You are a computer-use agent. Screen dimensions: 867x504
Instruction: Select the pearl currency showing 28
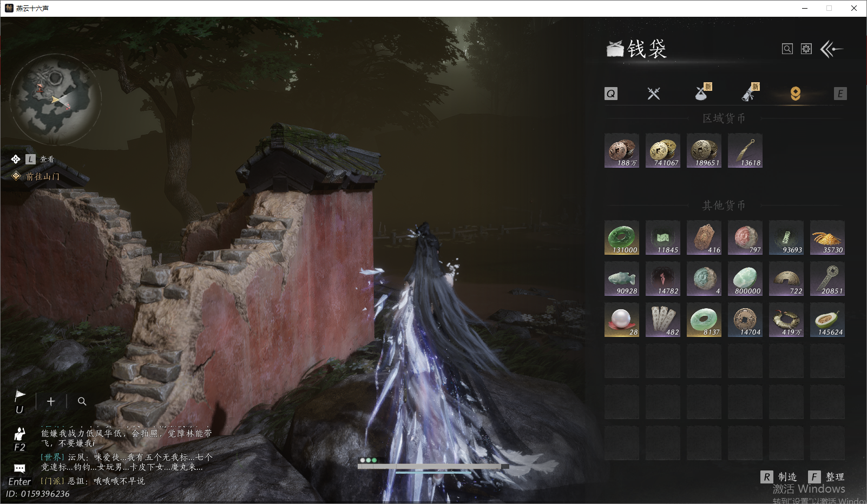(x=622, y=320)
